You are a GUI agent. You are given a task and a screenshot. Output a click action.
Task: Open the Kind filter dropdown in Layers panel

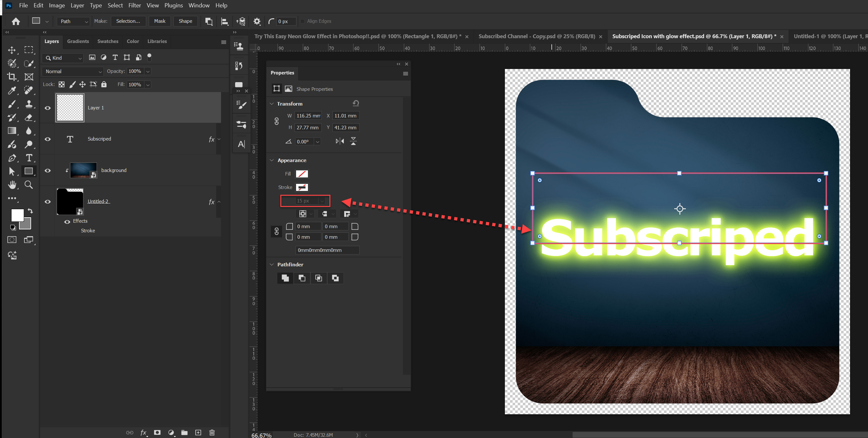tap(62, 58)
